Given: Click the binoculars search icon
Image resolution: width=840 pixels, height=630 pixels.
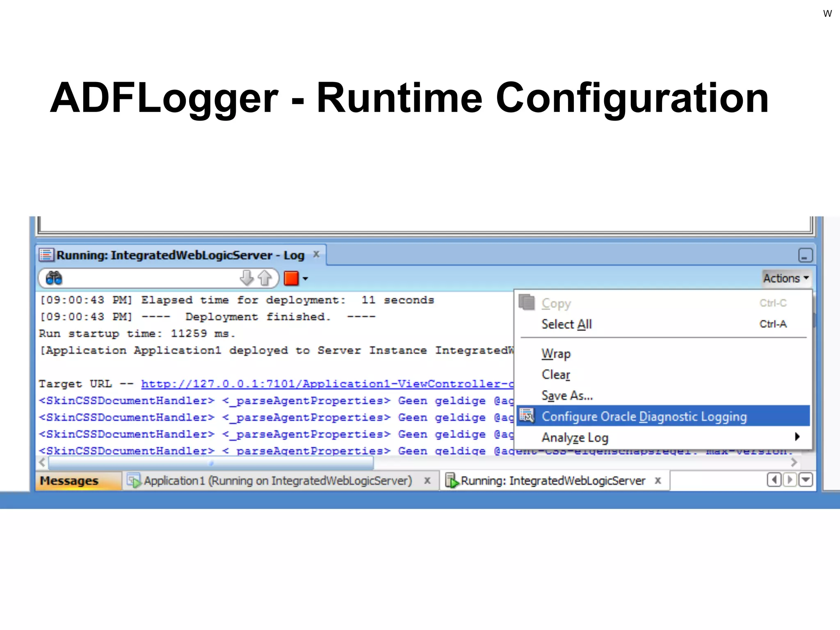Looking at the screenshot, I should (x=54, y=278).
